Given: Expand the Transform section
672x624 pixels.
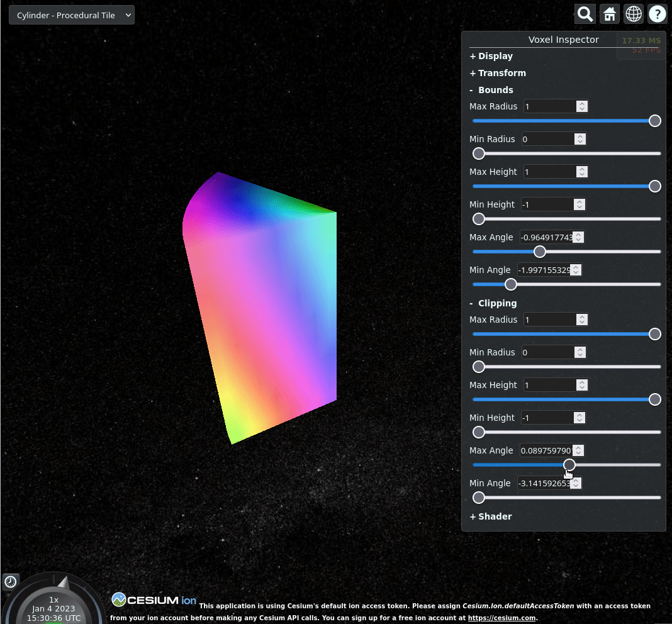Looking at the screenshot, I should (x=498, y=74).
